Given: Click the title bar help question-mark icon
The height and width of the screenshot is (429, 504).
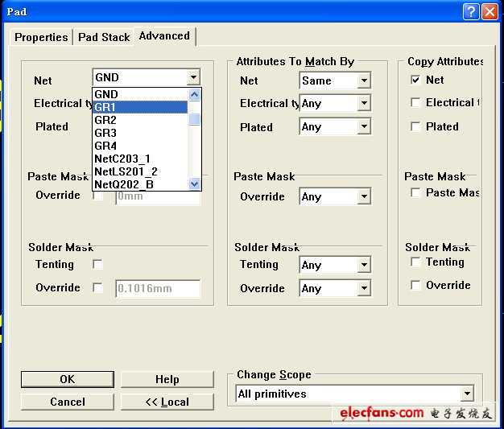Looking at the screenshot, I should (471, 12).
